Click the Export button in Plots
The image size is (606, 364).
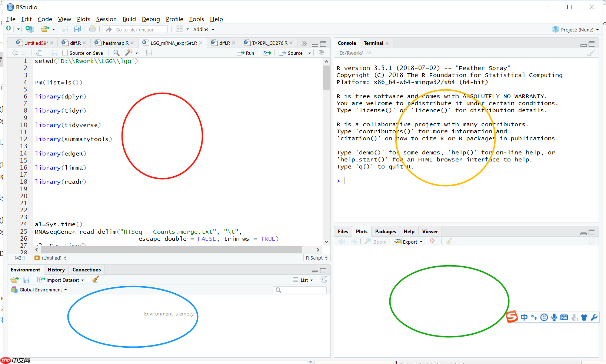[409, 242]
